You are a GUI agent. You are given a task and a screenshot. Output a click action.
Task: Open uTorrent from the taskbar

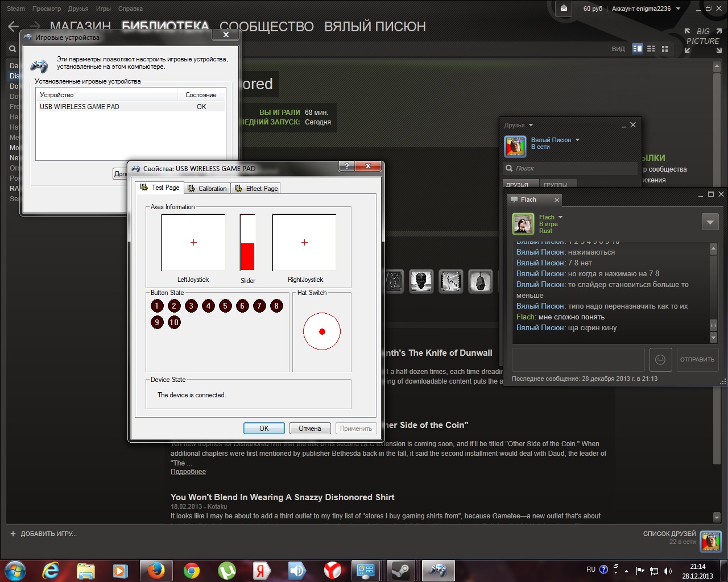pyautogui.click(x=227, y=570)
